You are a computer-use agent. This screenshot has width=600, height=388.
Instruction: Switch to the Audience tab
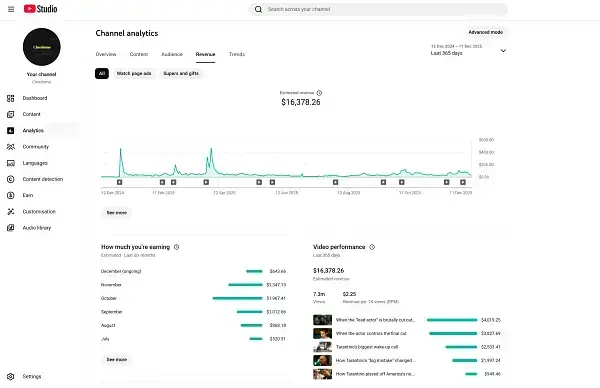click(172, 54)
